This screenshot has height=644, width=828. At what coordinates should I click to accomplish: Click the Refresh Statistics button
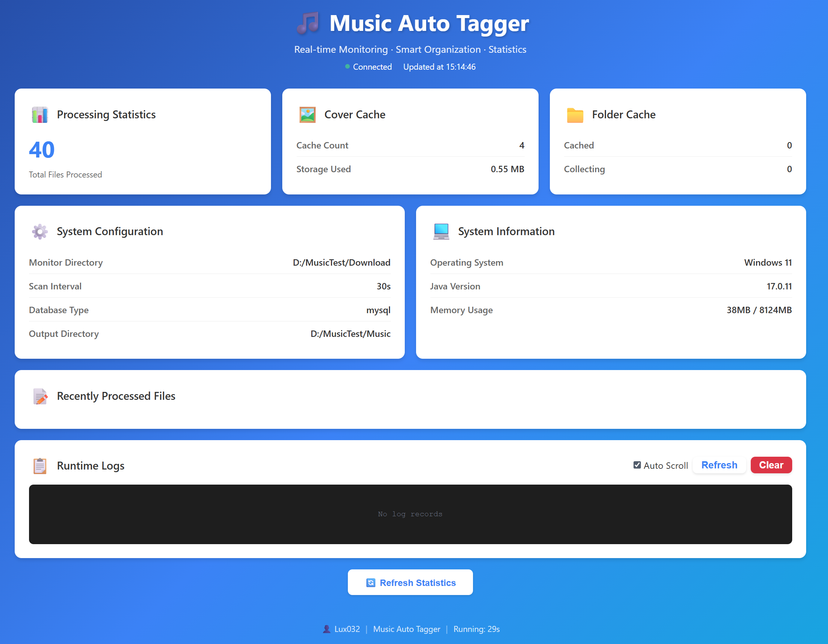tap(410, 582)
